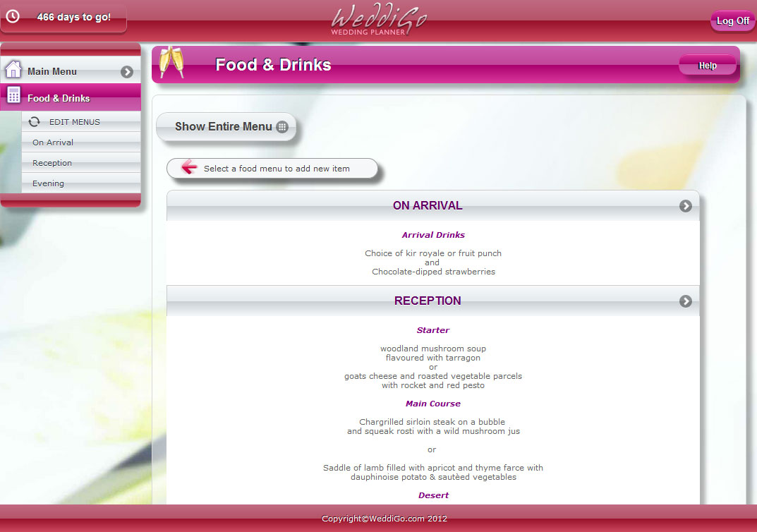Viewport: 757px width, 532px height.
Task: Select the Evening sidebar item
Action: point(48,183)
